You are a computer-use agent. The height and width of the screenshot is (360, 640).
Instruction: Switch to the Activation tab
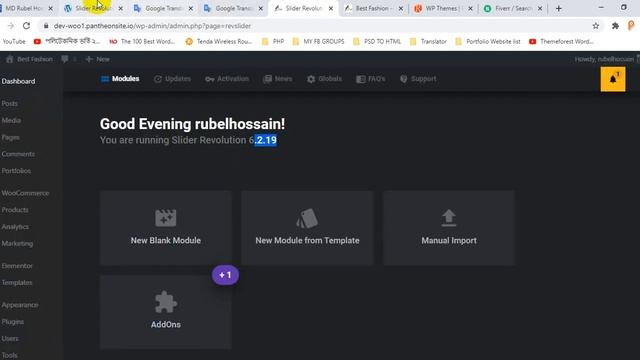click(x=227, y=79)
